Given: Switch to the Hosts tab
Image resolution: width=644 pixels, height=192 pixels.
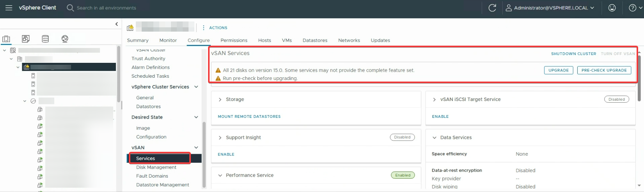Looking at the screenshot, I should coord(265,40).
